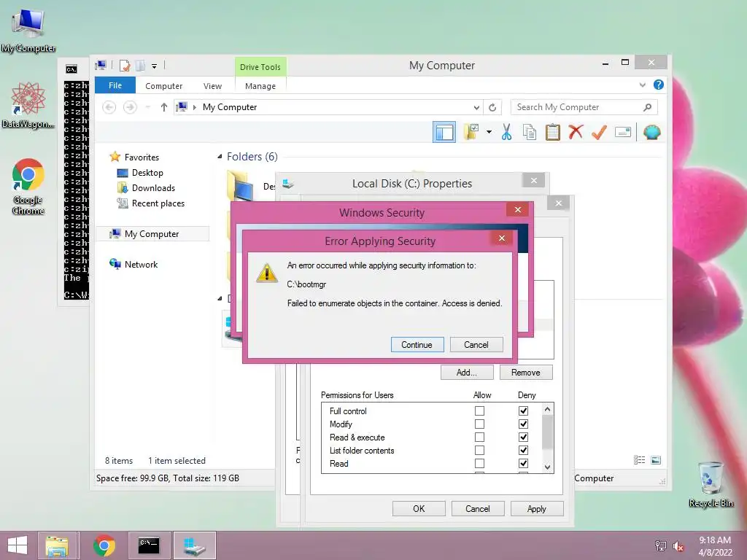Open the Windows Start button
The image size is (747, 560).
18,545
